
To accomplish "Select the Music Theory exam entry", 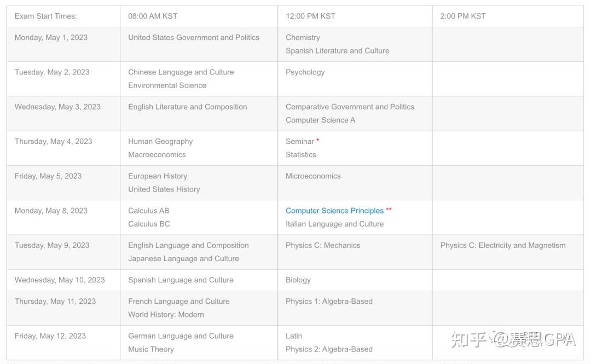I will pos(151,349).
